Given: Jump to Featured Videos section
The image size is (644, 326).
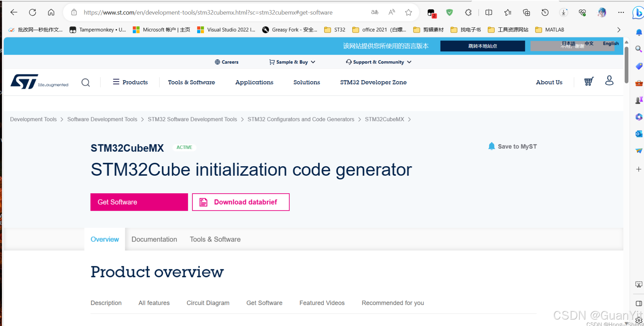Looking at the screenshot, I should [322, 303].
